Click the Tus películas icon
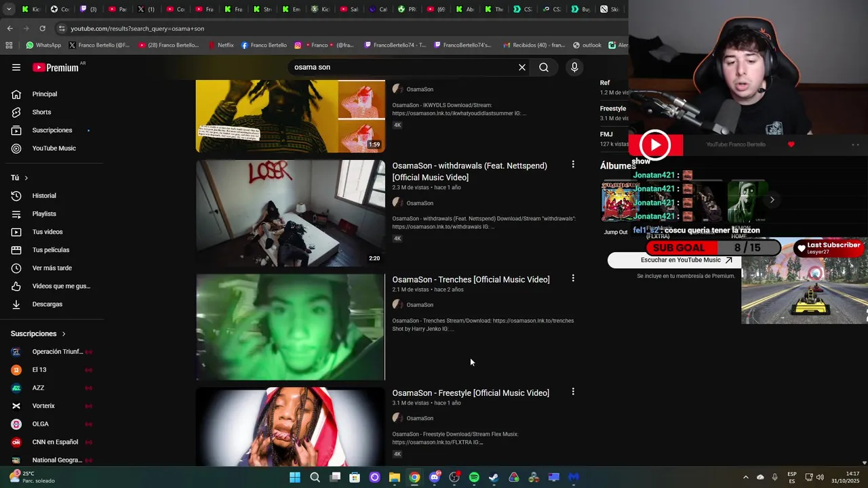The width and height of the screenshot is (868, 488). click(16, 250)
